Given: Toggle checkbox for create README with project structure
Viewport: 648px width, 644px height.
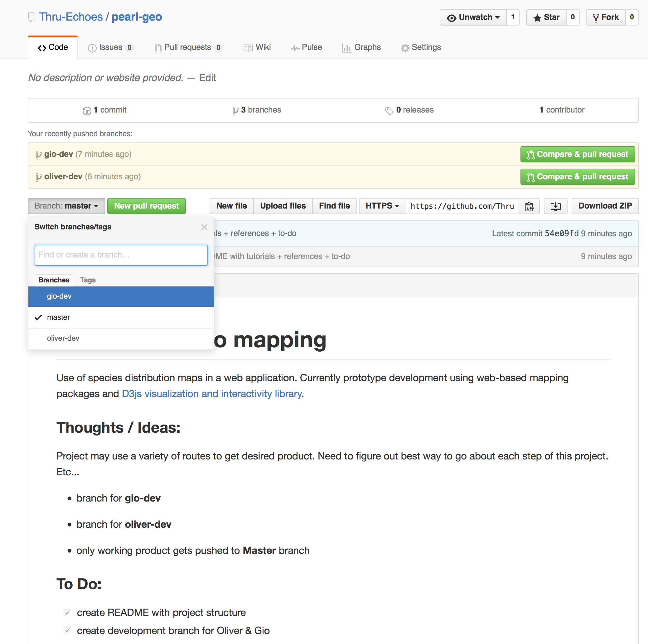Looking at the screenshot, I should [67, 613].
